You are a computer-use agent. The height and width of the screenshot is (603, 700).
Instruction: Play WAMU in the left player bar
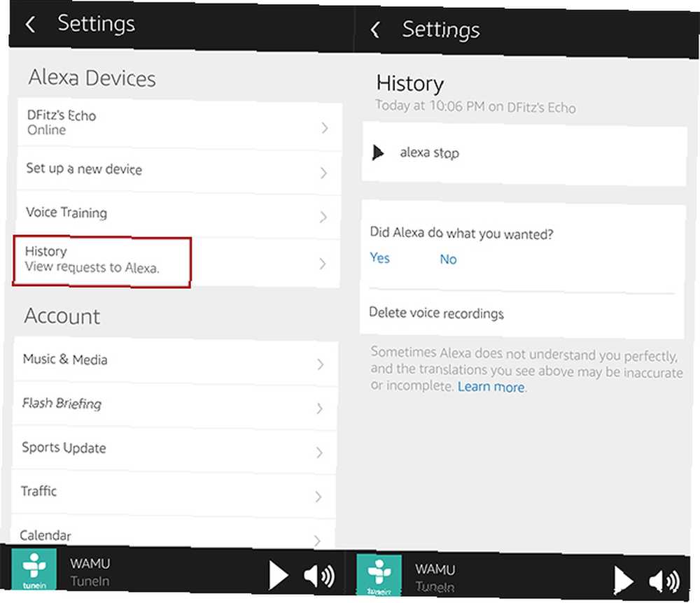pos(279,576)
